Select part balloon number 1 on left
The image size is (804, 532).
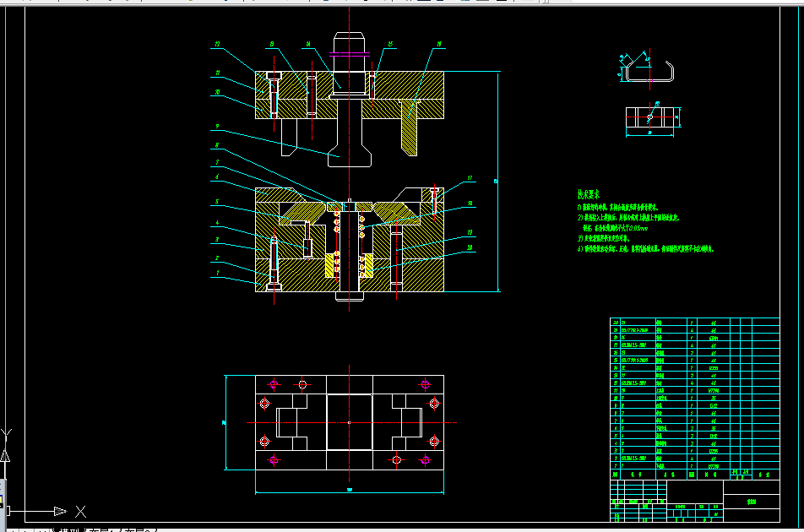click(217, 273)
